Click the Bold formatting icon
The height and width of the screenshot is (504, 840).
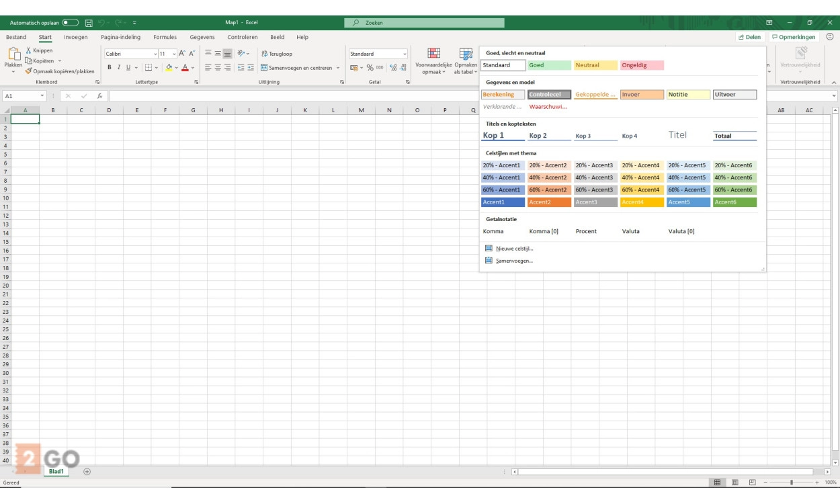(x=109, y=68)
